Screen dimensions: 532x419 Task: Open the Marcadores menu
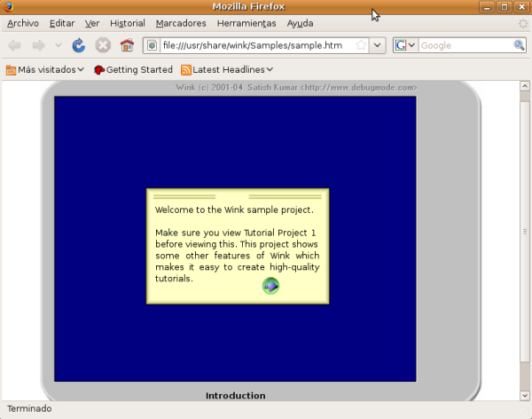point(181,23)
